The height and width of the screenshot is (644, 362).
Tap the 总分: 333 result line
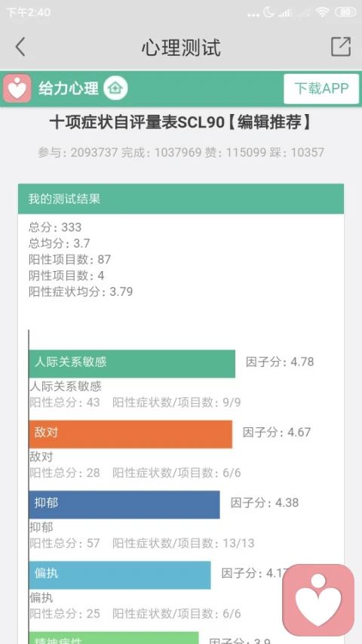tap(55, 227)
